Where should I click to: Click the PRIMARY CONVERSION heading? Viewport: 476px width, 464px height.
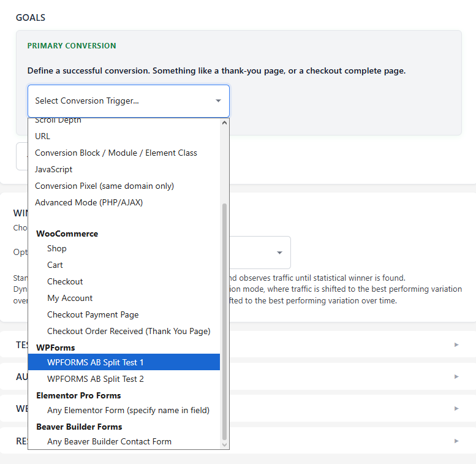[x=72, y=46]
